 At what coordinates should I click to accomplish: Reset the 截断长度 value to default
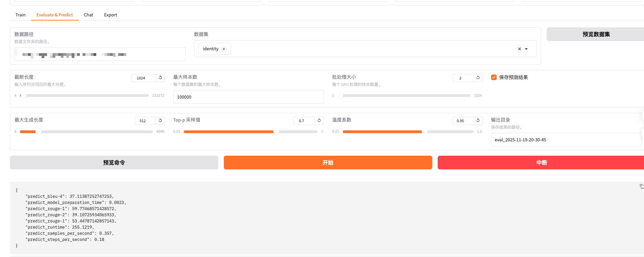(x=160, y=78)
